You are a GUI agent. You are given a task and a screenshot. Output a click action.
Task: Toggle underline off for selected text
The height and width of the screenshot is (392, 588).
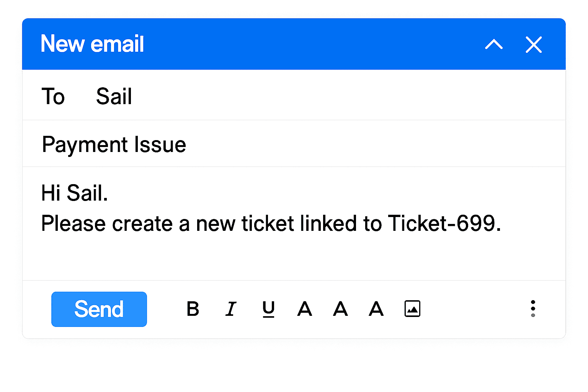(268, 309)
